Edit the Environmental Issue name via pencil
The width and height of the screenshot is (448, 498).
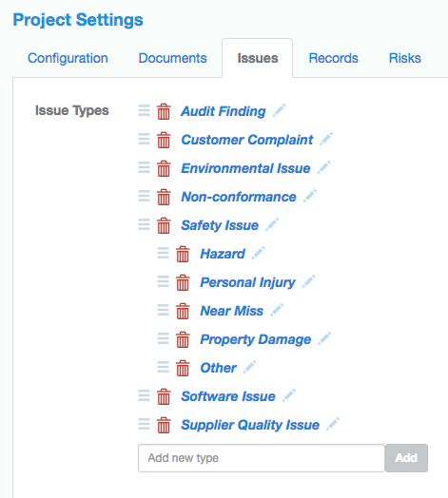tap(323, 167)
